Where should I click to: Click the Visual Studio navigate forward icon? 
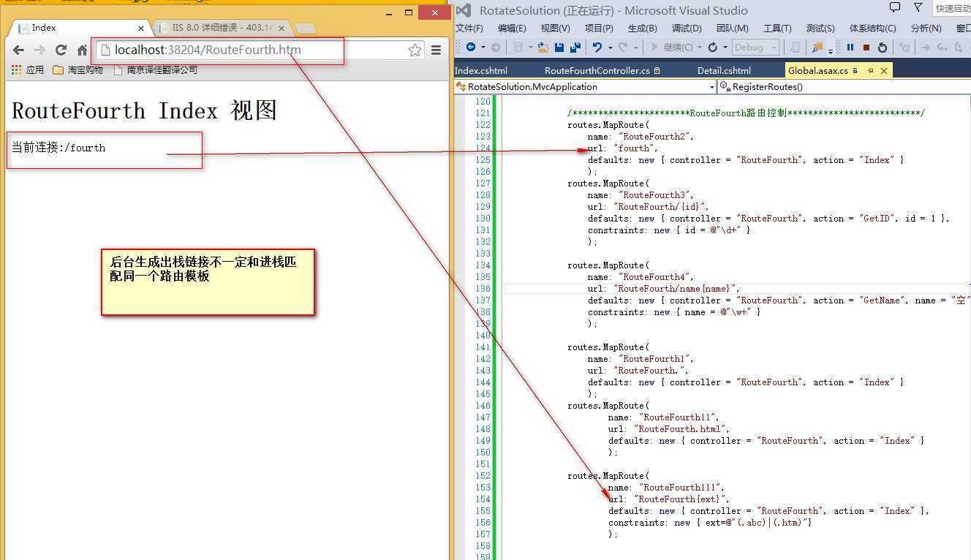click(x=495, y=47)
